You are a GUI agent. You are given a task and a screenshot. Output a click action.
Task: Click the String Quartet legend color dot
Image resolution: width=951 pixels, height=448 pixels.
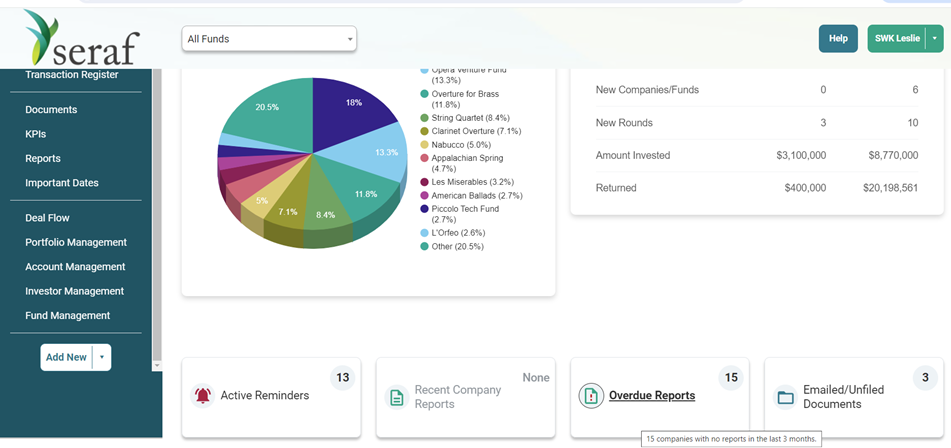tap(425, 118)
